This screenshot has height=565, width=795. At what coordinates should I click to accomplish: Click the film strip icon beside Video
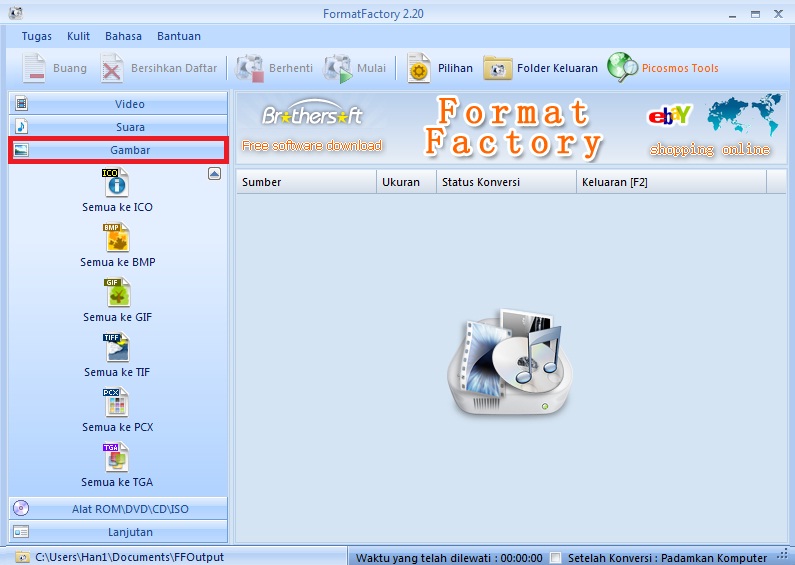[21, 103]
